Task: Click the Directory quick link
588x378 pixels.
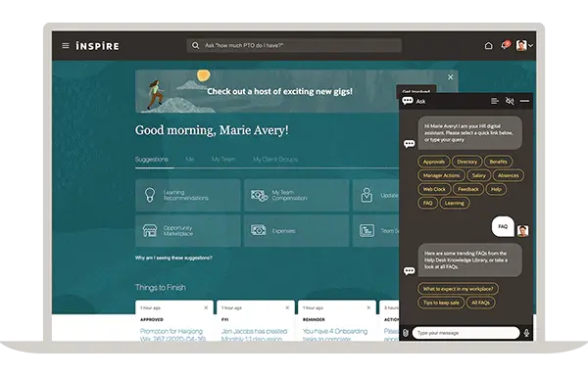Action: point(466,162)
